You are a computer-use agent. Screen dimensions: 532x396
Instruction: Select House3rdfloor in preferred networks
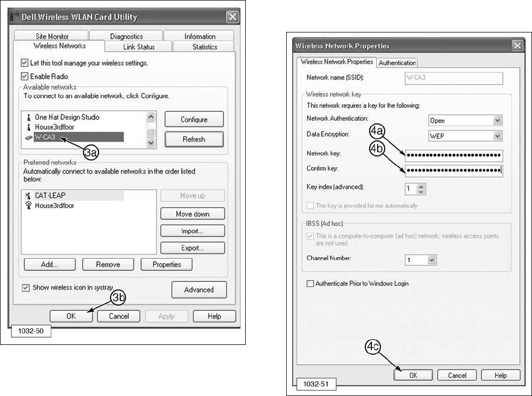pos(55,205)
